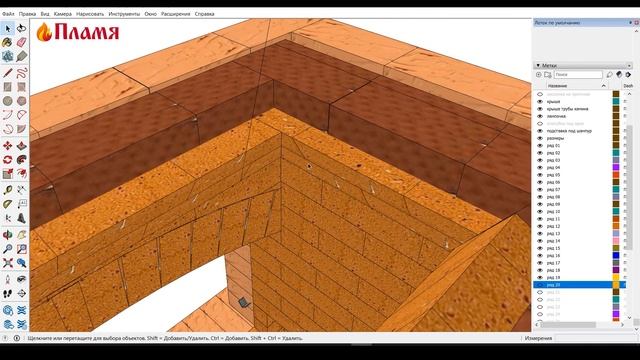Toggle visibility of 'ряд 10' tag
The image size is (640, 360).
point(540,212)
